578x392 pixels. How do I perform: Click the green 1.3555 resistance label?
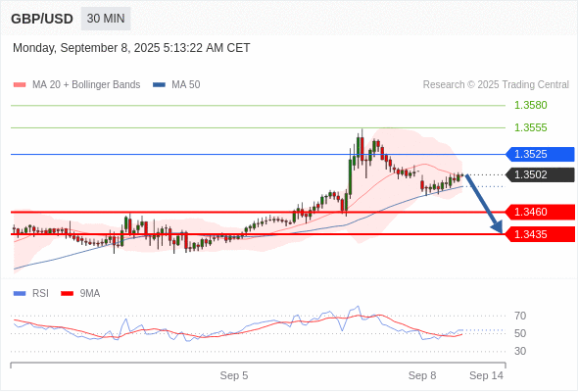pyautogui.click(x=530, y=127)
